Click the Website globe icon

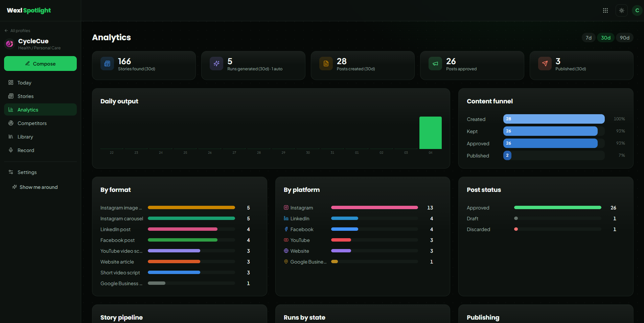point(286,251)
